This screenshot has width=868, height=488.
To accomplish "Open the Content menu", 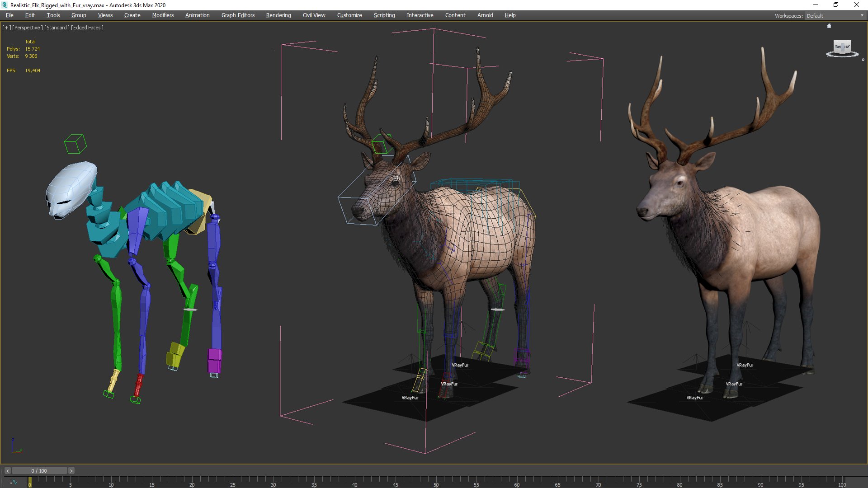I will (455, 15).
